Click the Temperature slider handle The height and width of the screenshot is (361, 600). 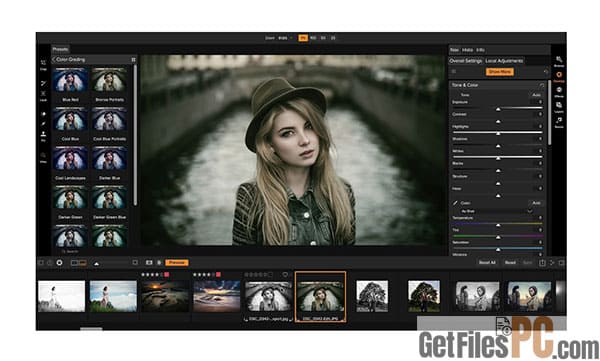tap(498, 225)
